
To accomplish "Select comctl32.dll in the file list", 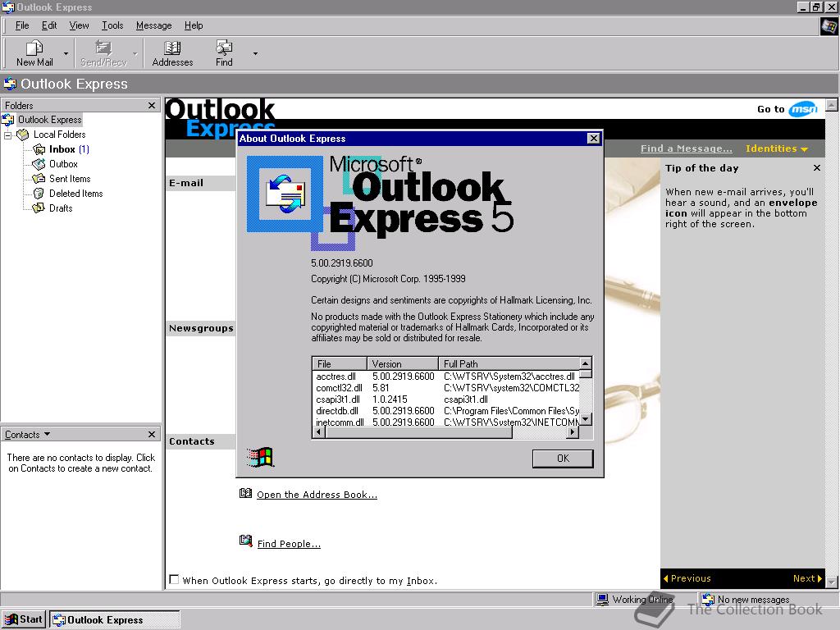I will click(339, 388).
